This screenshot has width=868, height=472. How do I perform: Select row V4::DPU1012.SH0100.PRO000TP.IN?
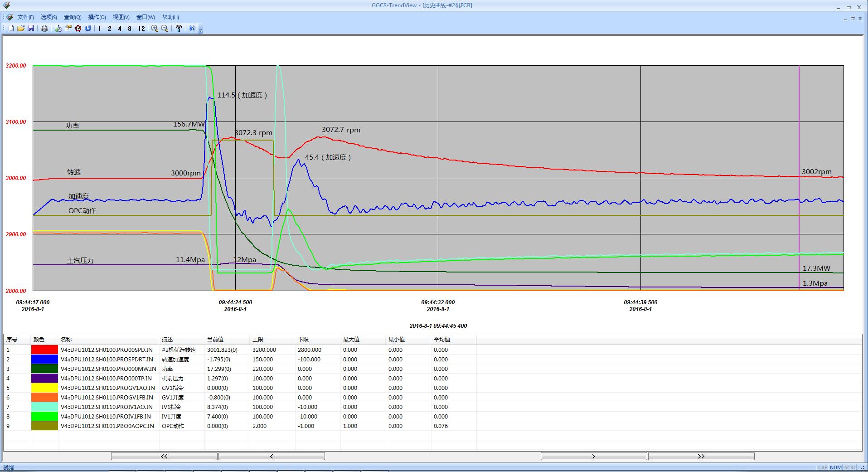tap(240, 378)
